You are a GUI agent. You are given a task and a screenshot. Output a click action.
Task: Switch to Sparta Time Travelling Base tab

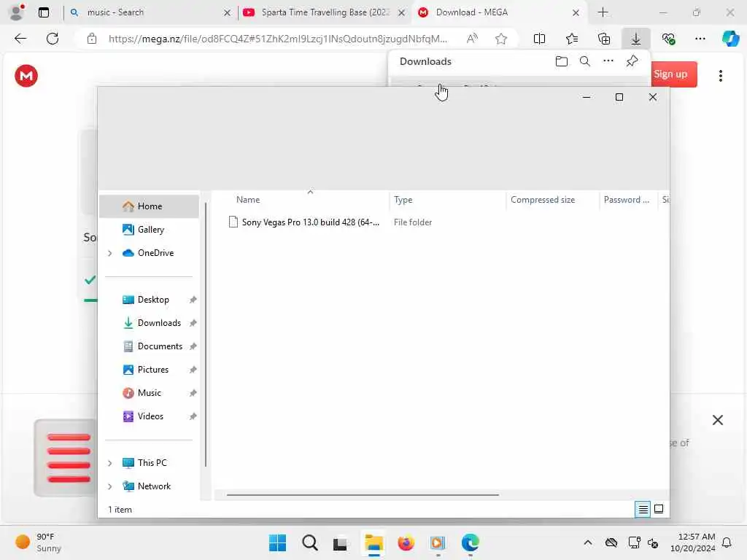point(325,12)
